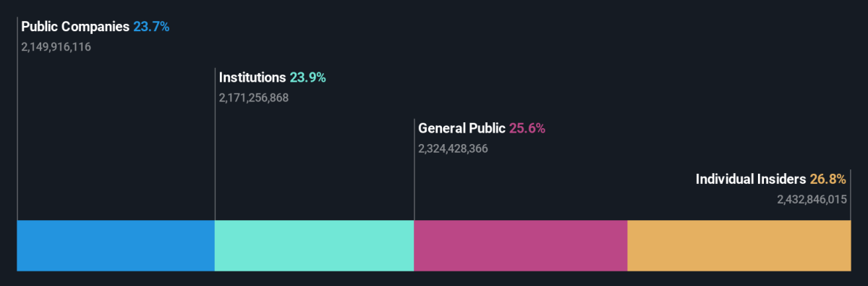Click the vertical leader line above Institutions segment

click(215, 144)
